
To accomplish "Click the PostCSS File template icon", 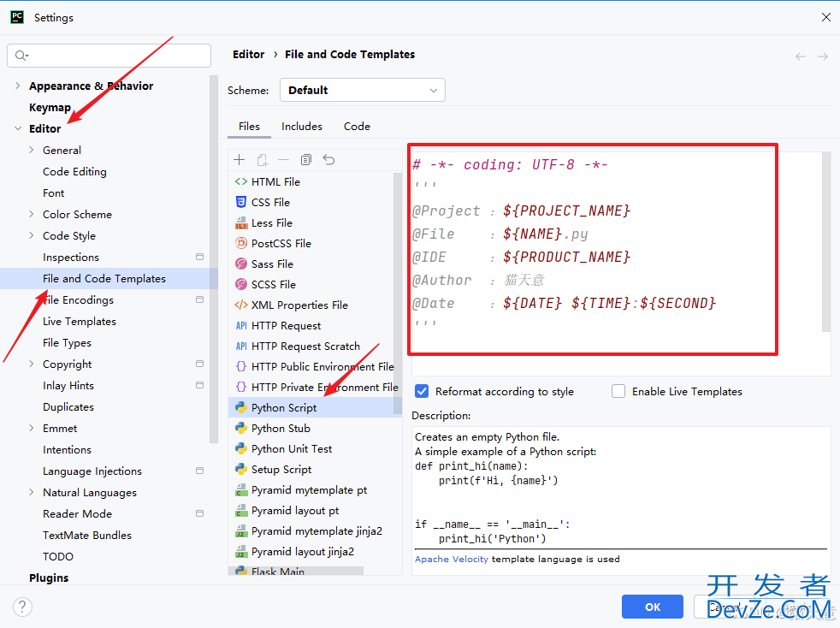I will tap(241, 243).
